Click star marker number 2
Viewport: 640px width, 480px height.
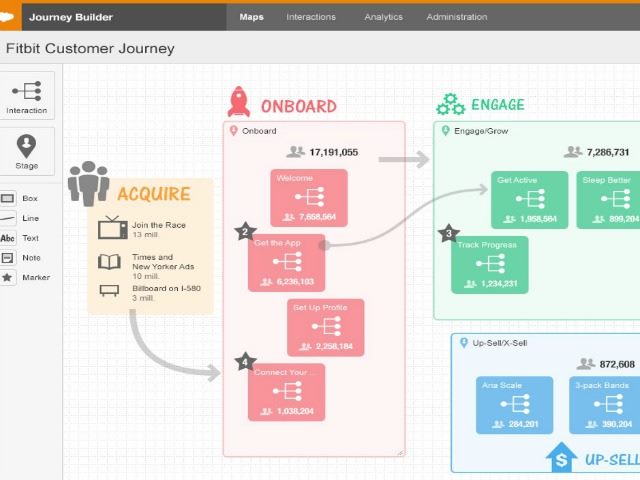(245, 232)
